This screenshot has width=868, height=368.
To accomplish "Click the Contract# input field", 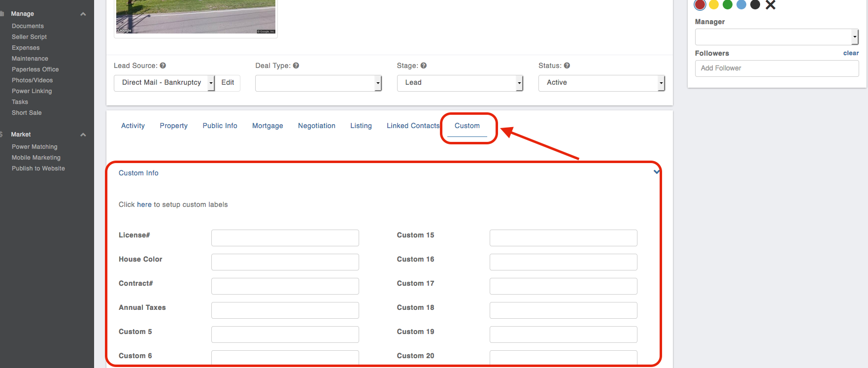I will point(285,286).
